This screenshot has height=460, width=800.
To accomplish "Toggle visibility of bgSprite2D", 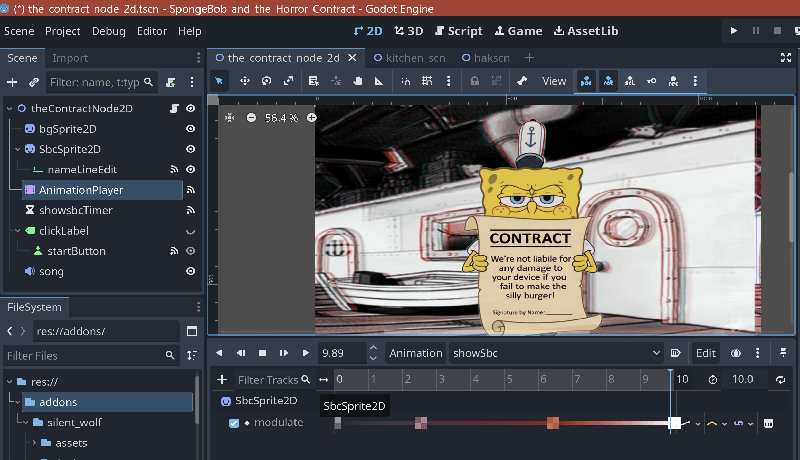I will click(190, 129).
